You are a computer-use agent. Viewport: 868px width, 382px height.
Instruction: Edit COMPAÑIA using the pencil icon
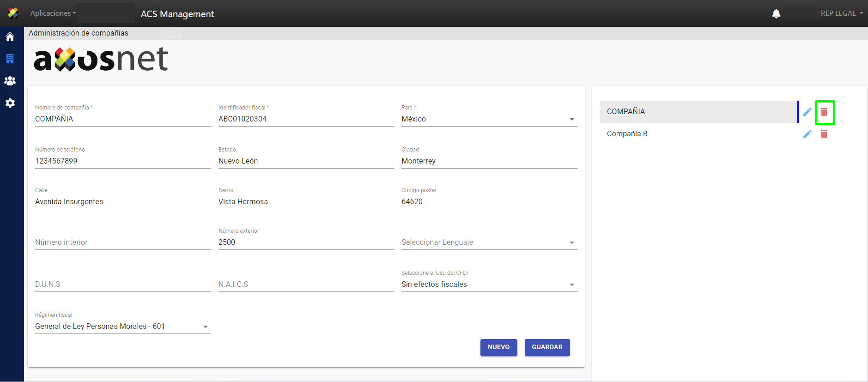[807, 112]
